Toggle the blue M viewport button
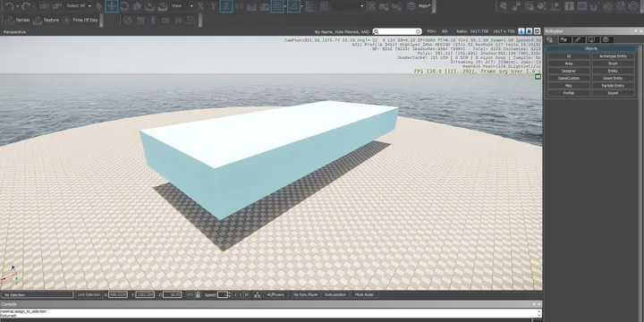Screen dimensions: 644x322 (529, 31)
